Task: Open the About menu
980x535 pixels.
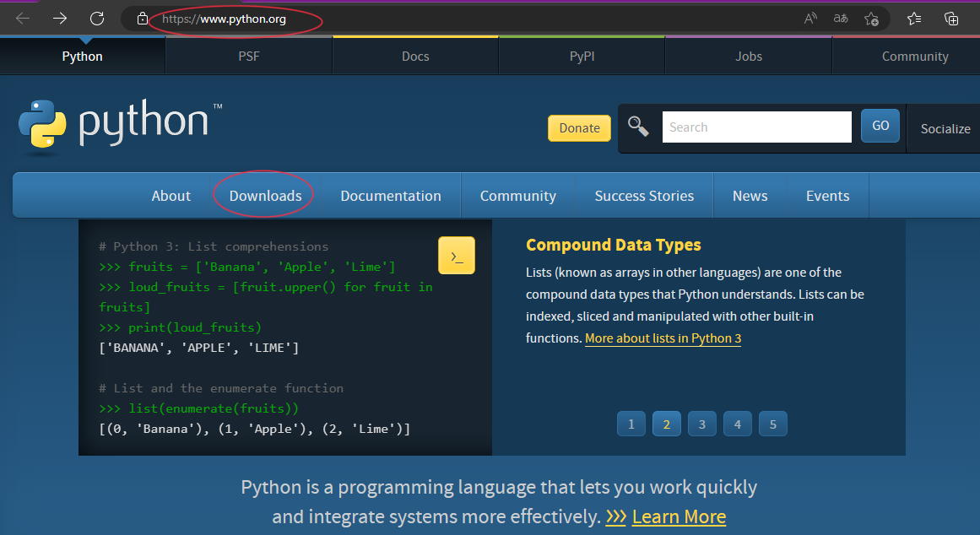Action: 171,196
